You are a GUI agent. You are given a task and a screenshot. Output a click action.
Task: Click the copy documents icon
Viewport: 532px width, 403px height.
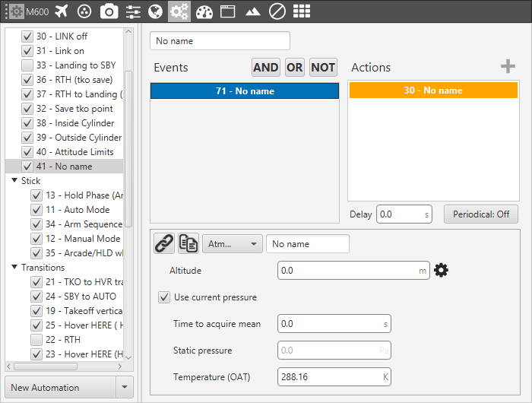[188, 243]
